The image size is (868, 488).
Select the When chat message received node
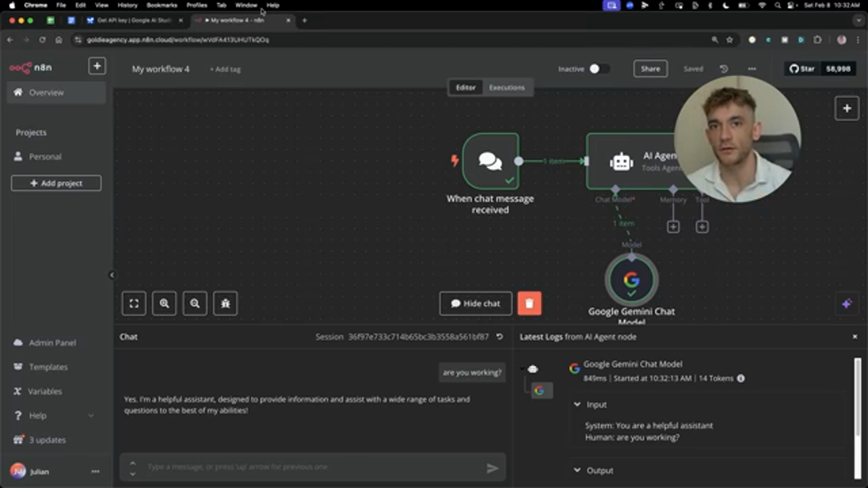(x=491, y=161)
